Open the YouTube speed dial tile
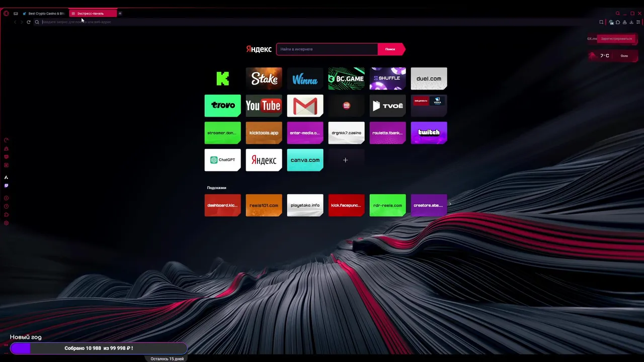 point(264,106)
